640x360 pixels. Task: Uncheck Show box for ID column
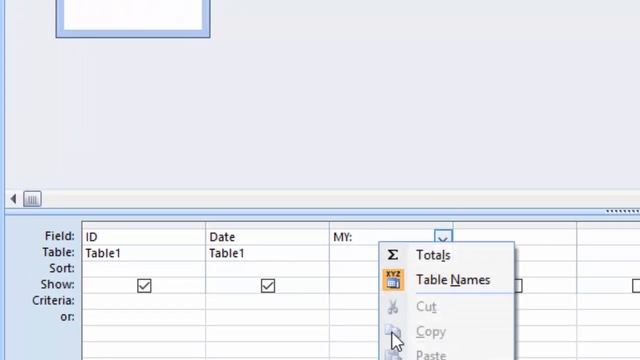144,286
